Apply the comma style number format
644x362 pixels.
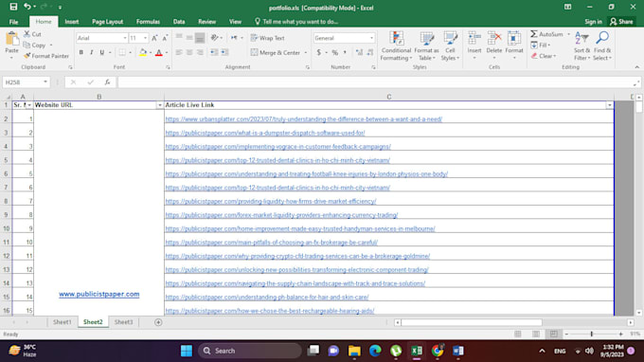pyautogui.click(x=345, y=53)
